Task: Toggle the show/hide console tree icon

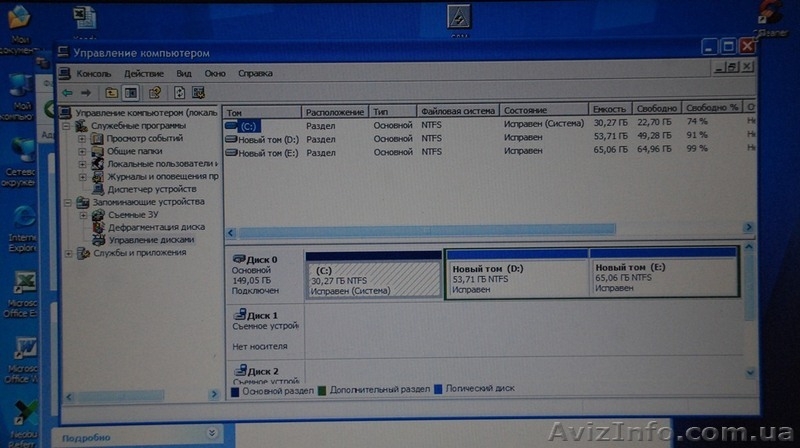Action: pos(131,92)
